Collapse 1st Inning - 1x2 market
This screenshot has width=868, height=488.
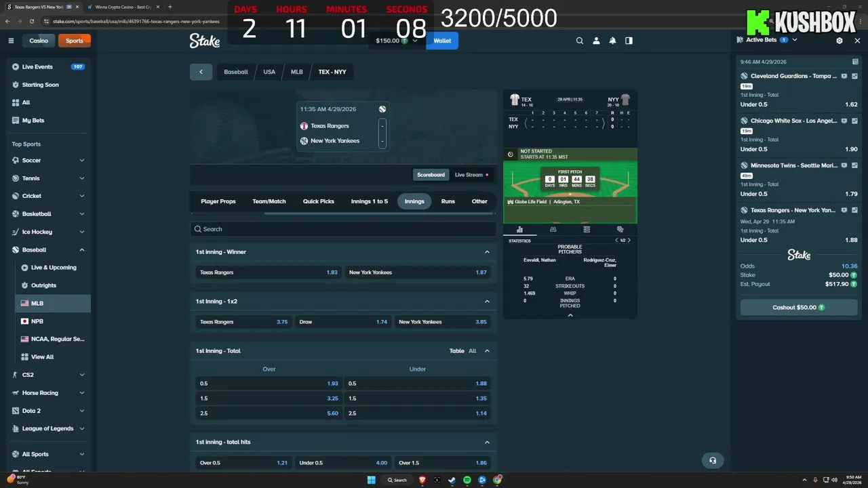487,302
